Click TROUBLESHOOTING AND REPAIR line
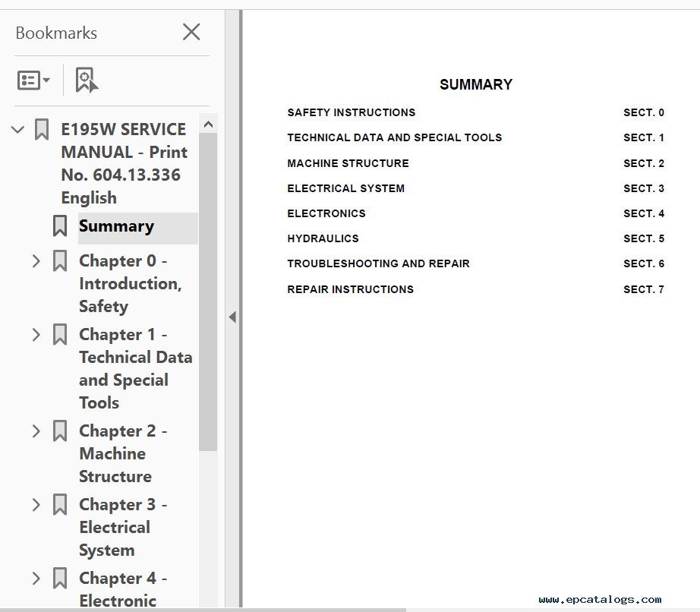The width and height of the screenshot is (700, 612). pos(379,263)
